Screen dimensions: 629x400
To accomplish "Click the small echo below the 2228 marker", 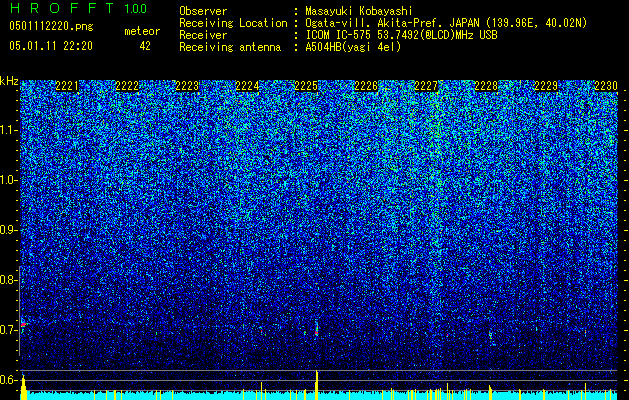I will coord(490,335).
